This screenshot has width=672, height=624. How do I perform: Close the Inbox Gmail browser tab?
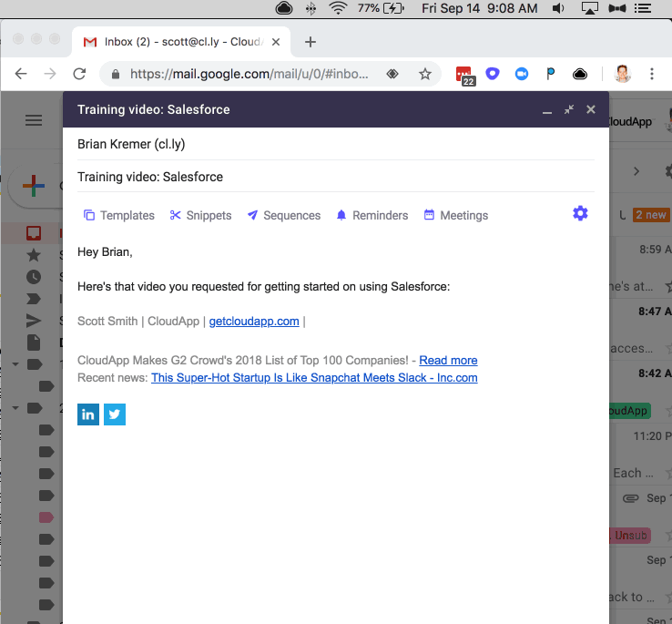[276, 42]
